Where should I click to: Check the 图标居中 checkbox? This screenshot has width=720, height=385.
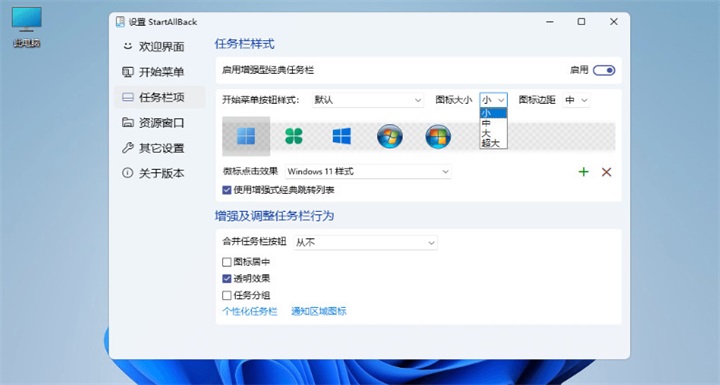click(x=227, y=262)
